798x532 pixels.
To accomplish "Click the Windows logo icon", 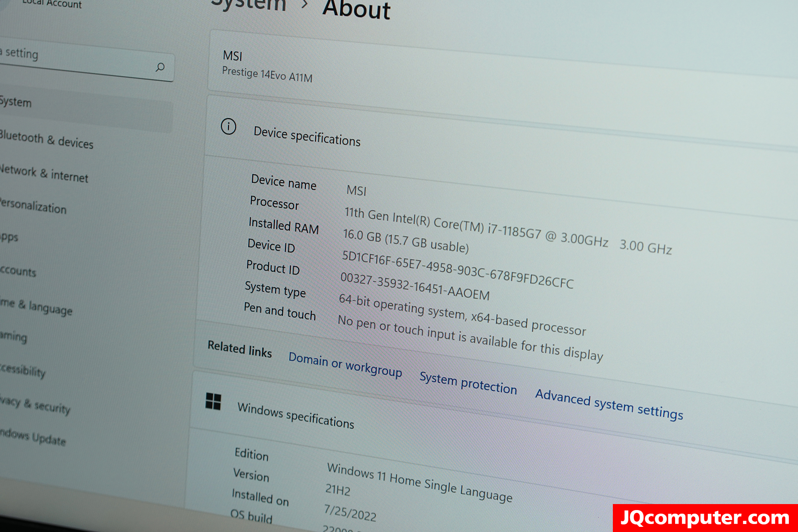I will (213, 401).
